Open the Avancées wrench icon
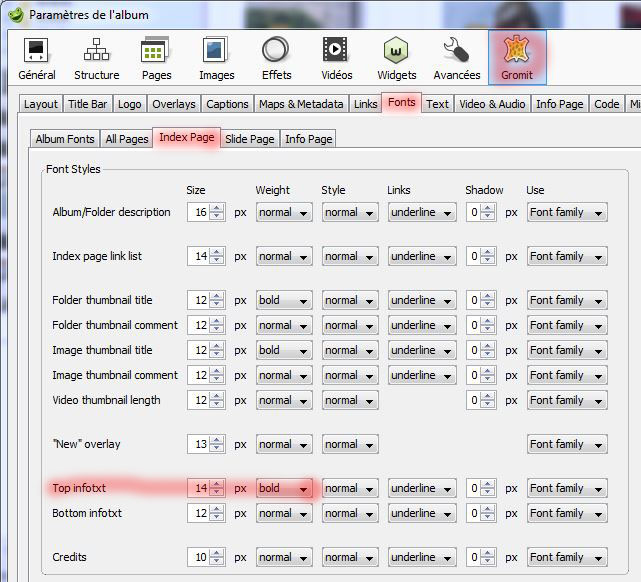 click(x=456, y=58)
